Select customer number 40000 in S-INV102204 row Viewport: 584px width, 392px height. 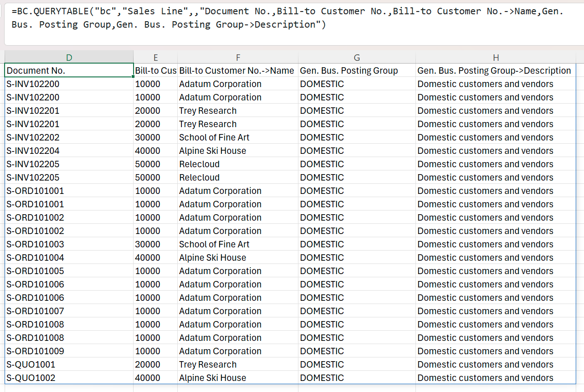[156, 151]
